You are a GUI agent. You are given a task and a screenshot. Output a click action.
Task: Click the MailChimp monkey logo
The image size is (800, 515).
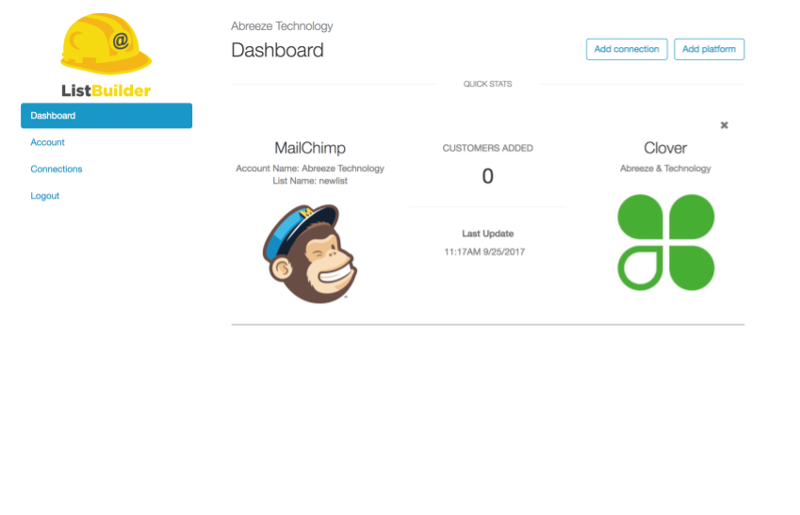[x=310, y=254]
